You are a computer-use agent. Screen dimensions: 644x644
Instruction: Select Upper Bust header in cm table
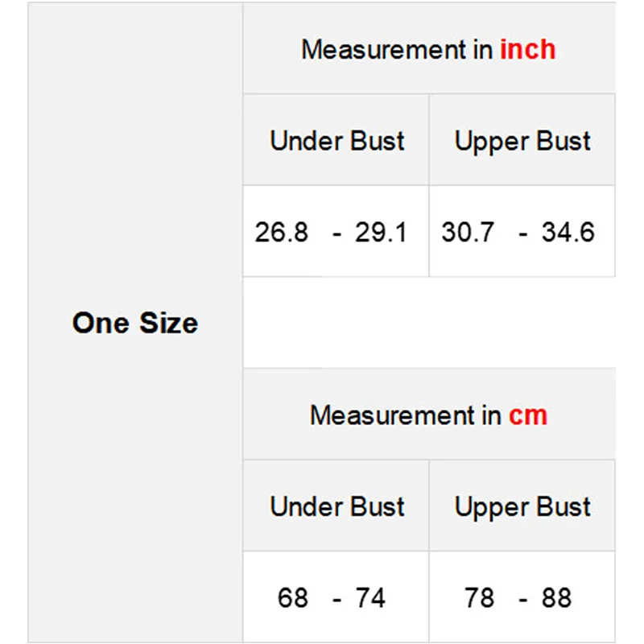(x=522, y=507)
